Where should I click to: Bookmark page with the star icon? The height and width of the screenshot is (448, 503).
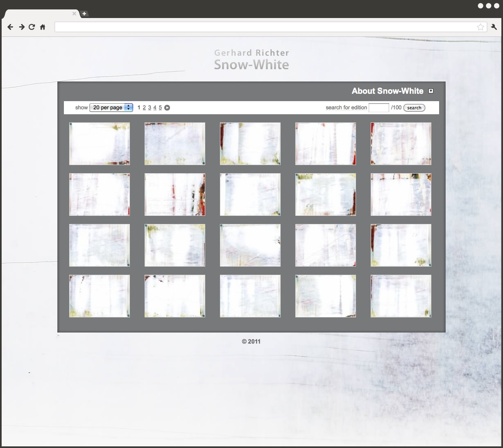click(x=480, y=27)
